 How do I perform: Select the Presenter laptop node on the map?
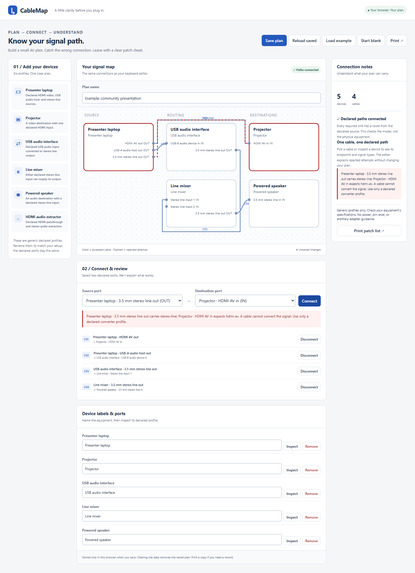(118, 147)
